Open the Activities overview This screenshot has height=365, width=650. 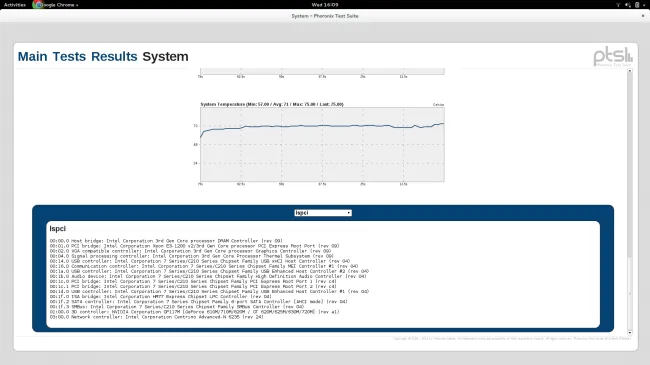[15, 5]
